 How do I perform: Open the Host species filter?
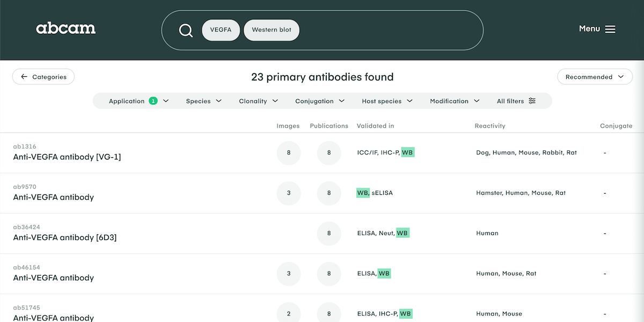pyautogui.click(x=387, y=101)
